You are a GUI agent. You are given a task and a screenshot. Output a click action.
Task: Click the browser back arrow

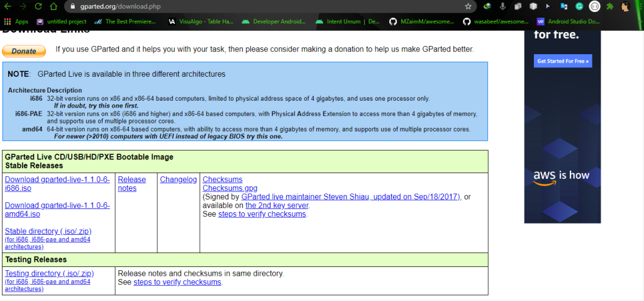8,6
